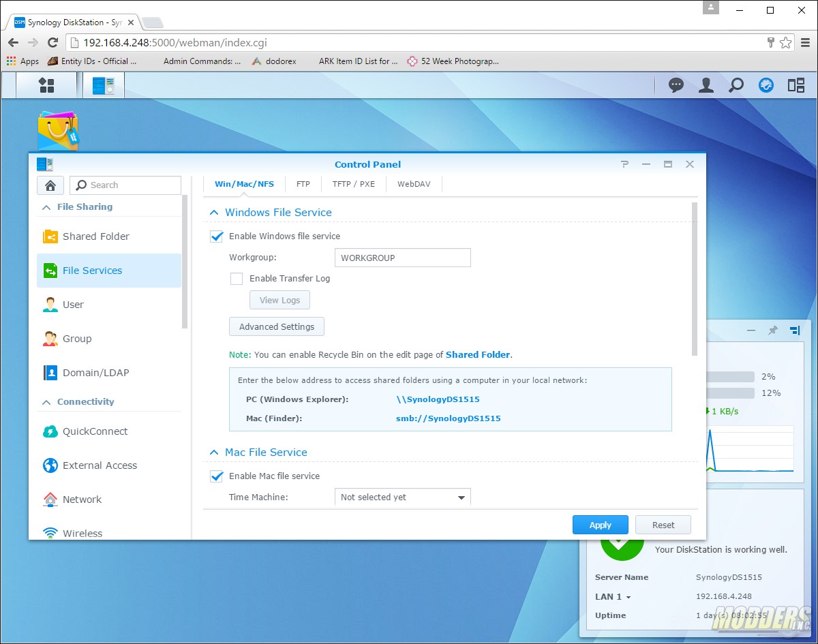Select the File Services icon
Image resolution: width=818 pixels, height=644 pixels.
[x=50, y=271]
